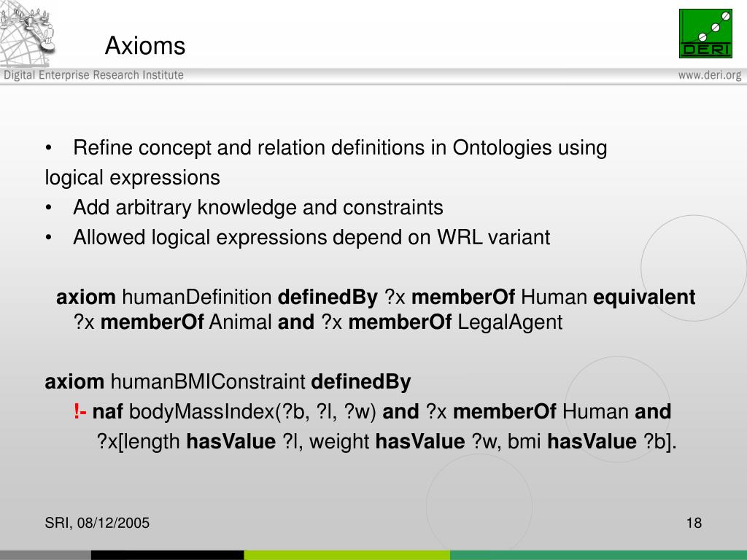The height and width of the screenshot is (560, 747).
Task: Click the first bullet about refining concepts
Action: pyautogui.click(x=326, y=163)
